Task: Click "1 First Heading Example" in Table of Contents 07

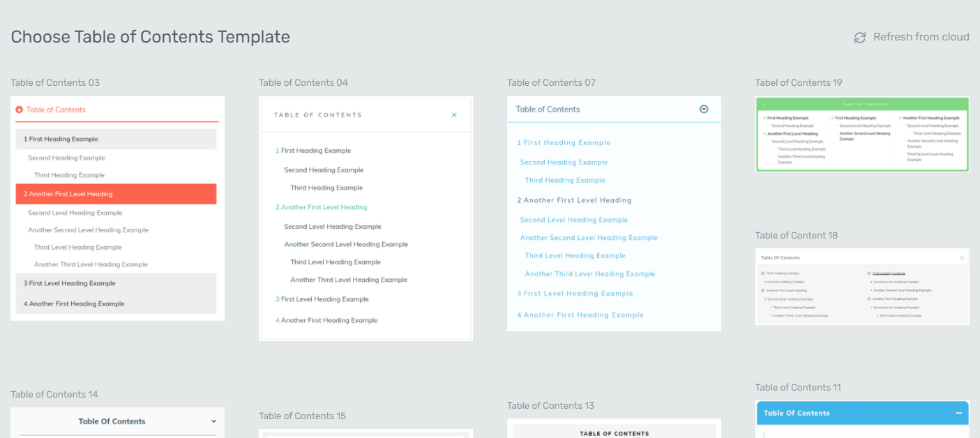Action: click(x=564, y=143)
